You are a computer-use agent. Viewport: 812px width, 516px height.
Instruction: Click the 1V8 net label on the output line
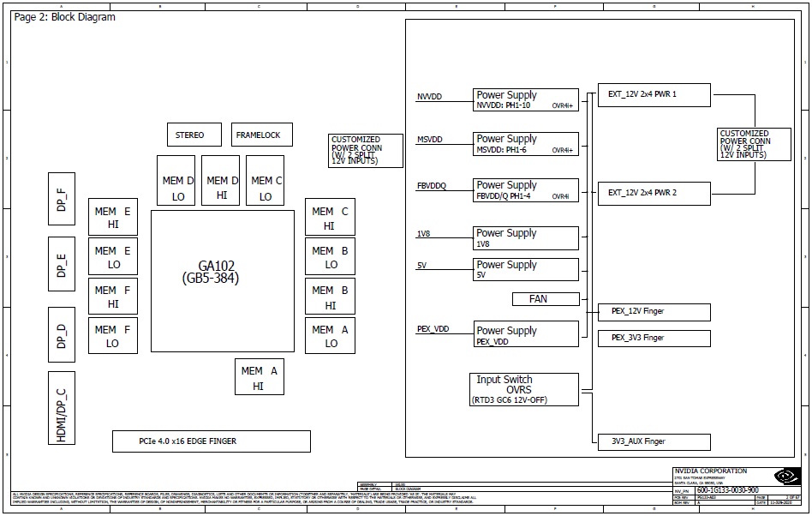tap(423, 234)
